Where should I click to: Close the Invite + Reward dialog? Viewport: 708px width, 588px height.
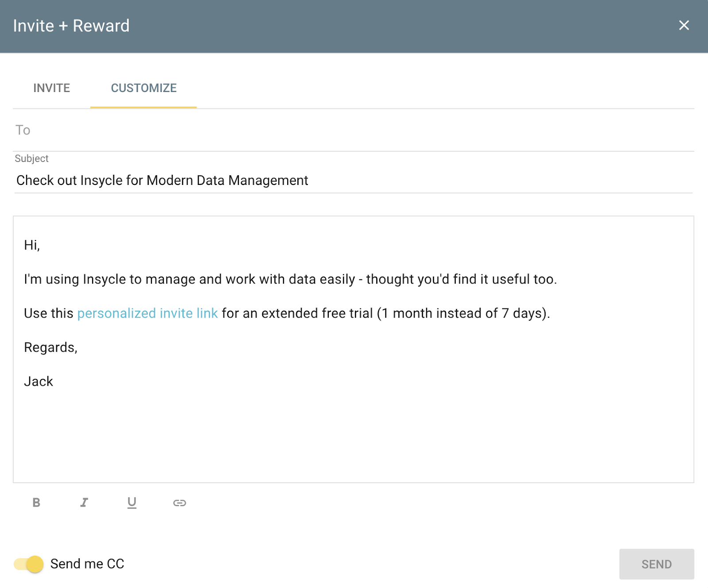pos(684,25)
